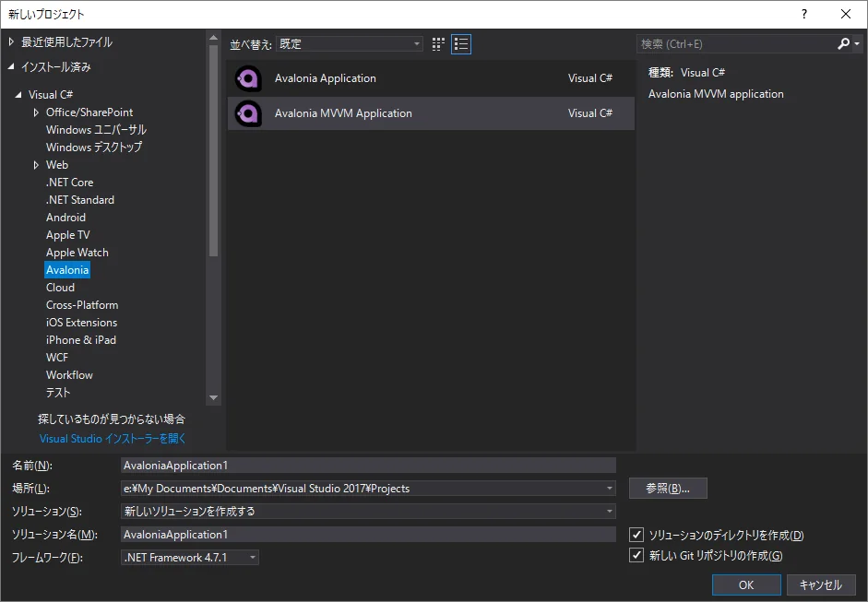This screenshot has height=602, width=868.
Task: Click the help question mark icon
Action: (804, 14)
